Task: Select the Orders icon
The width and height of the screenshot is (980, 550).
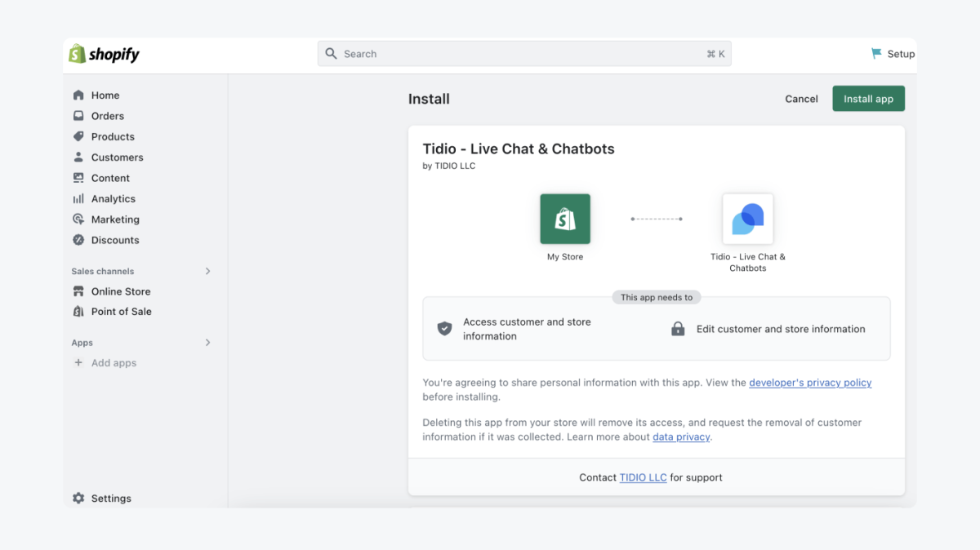Action: (x=78, y=116)
